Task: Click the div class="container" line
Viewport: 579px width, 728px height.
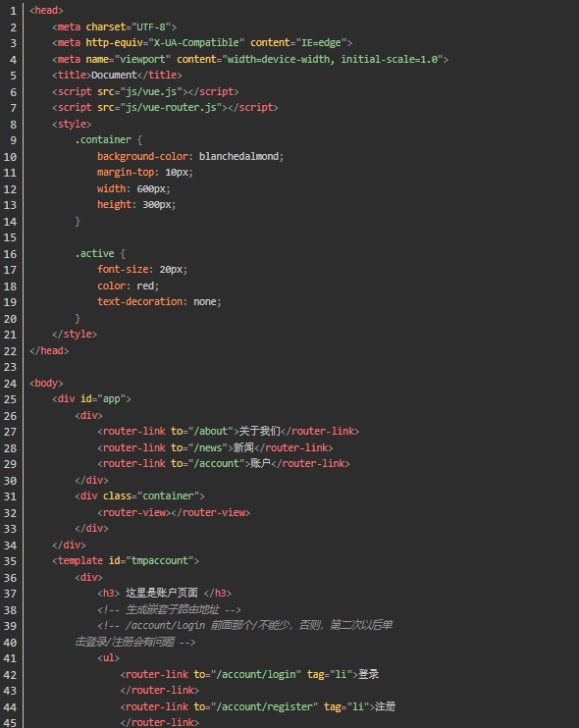Action: [x=139, y=496]
